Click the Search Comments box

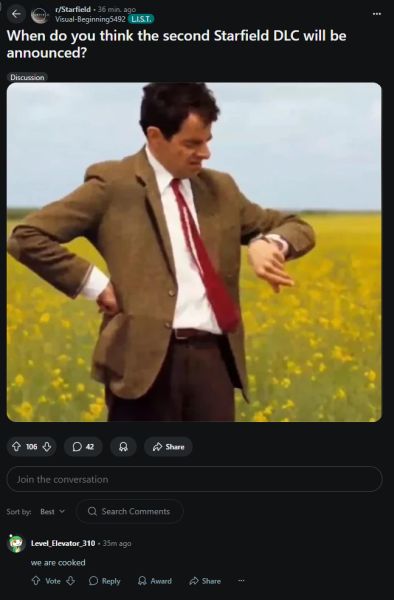coord(130,511)
